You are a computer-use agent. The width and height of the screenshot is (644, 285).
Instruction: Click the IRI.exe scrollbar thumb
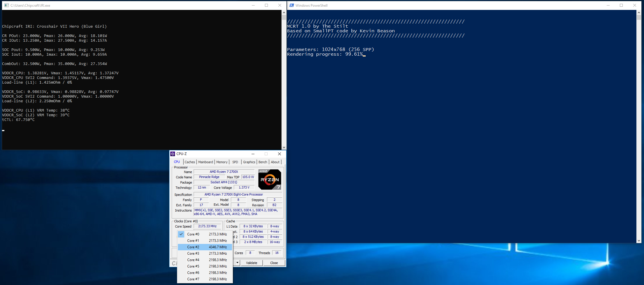pos(284,17)
